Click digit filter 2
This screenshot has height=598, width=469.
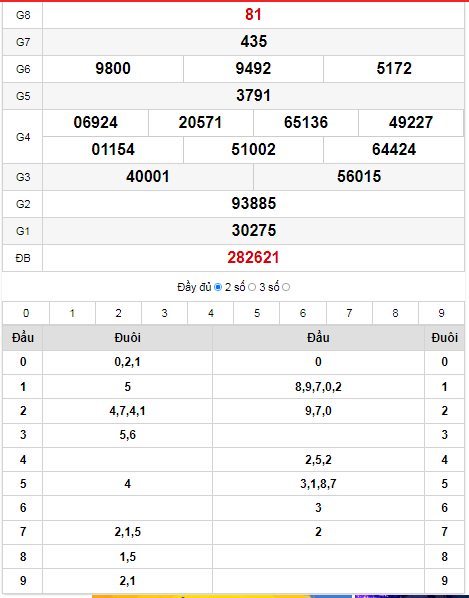click(x=118, y=313)
